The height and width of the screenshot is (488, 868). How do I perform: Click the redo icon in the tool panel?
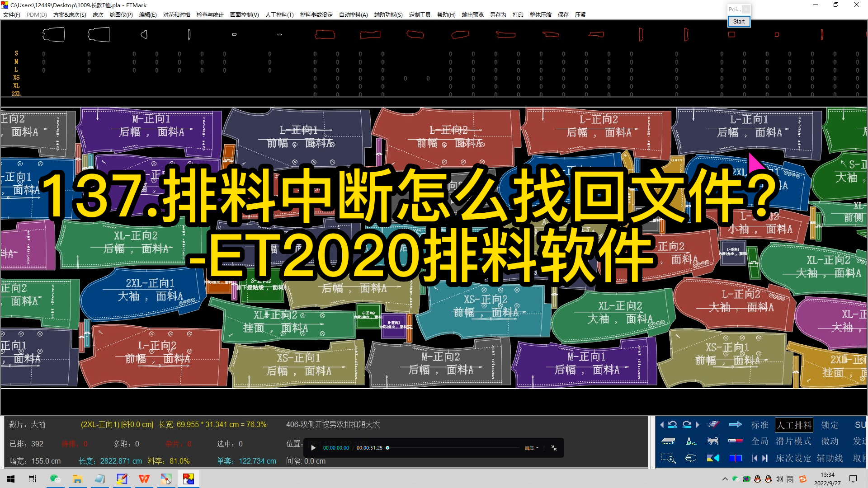tap(687, 424)
